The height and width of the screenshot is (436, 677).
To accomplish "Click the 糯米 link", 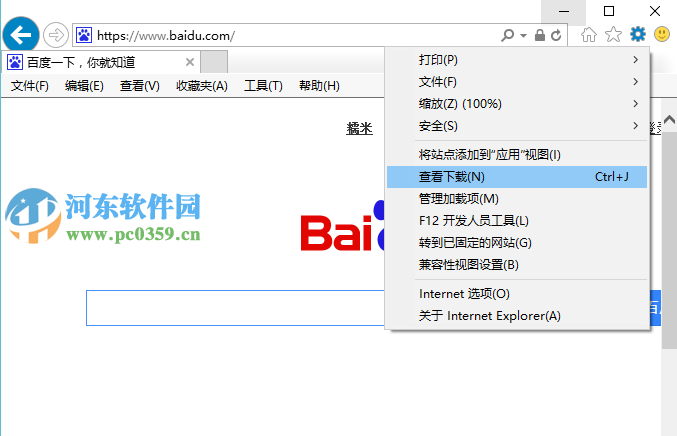I will [359, 128].
